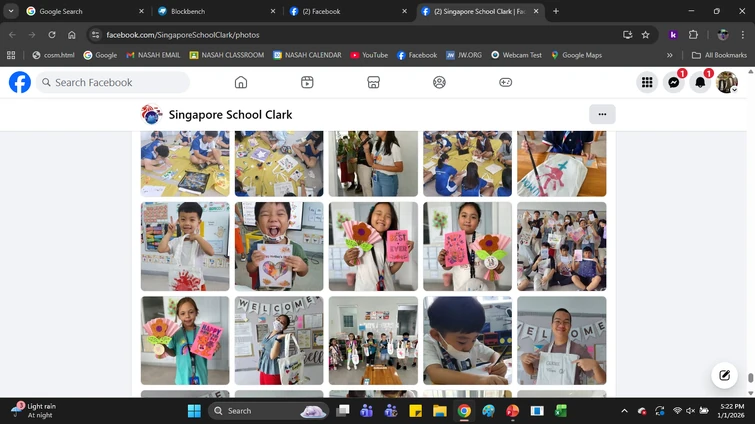Image resolution: width=755 pixels, height=424 pixels.
Task: Click the Search Facebook field
Action: tap(113, 82)
